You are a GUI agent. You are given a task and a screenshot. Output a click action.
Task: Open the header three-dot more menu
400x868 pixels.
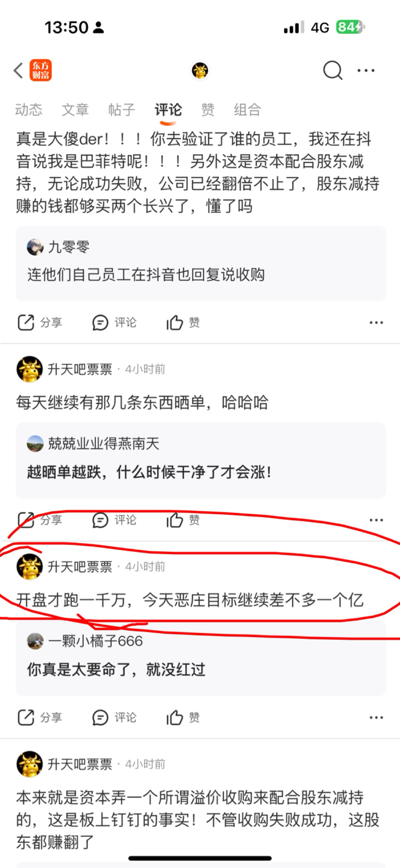click(x=366, y=70)
